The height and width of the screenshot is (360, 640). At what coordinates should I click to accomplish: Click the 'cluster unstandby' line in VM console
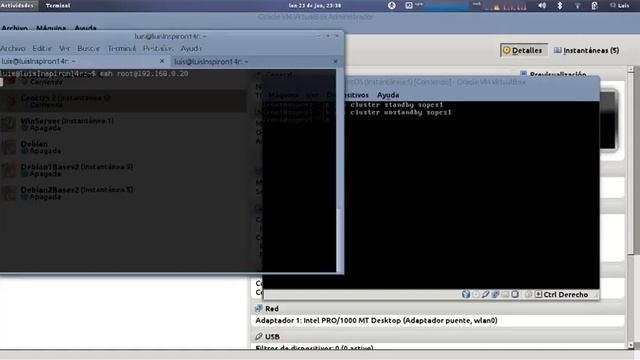pyautogui.click(x=401, y=112)
